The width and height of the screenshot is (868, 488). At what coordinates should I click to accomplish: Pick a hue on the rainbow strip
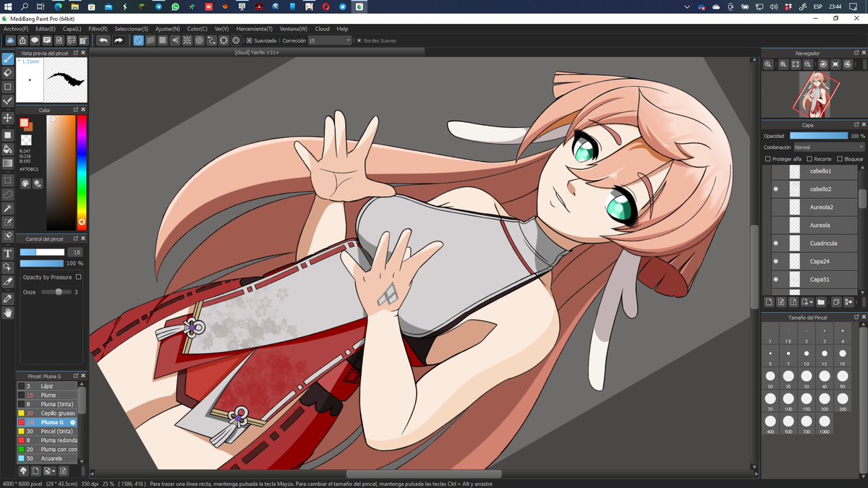(x=81, y=172)
